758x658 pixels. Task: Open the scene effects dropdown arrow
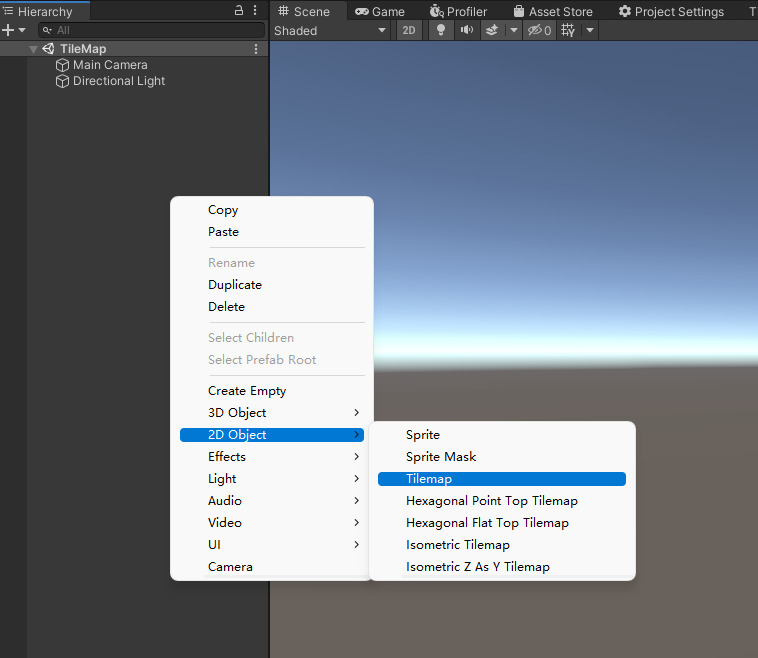(x=513, y=30)
